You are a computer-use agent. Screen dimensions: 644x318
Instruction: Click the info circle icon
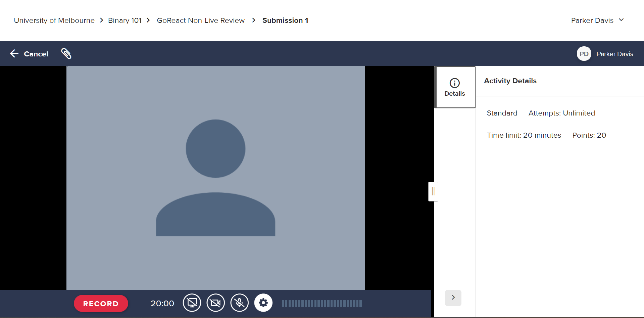coord(455,83)
